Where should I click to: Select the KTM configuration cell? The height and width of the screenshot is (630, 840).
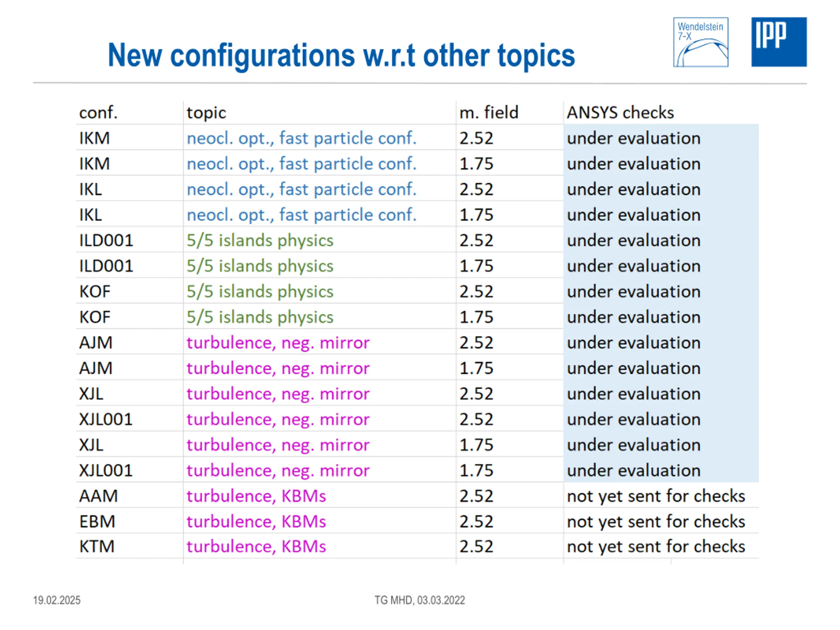97,546
